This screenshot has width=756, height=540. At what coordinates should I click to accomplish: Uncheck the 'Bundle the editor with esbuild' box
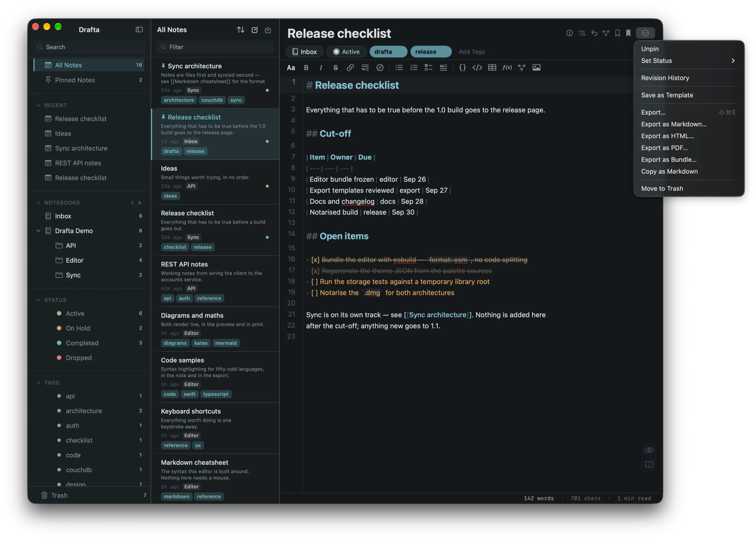coord(315,260)
